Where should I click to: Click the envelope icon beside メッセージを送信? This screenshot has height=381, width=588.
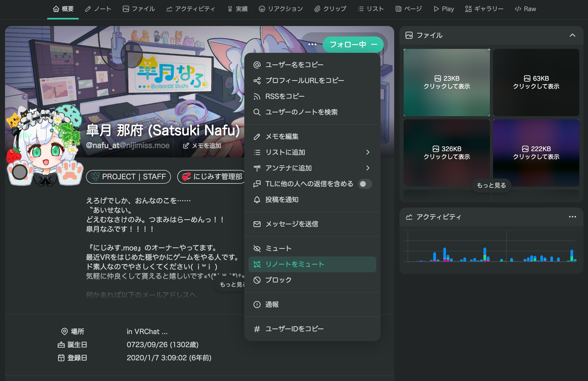pyautogui.click(x=257, y=224)
